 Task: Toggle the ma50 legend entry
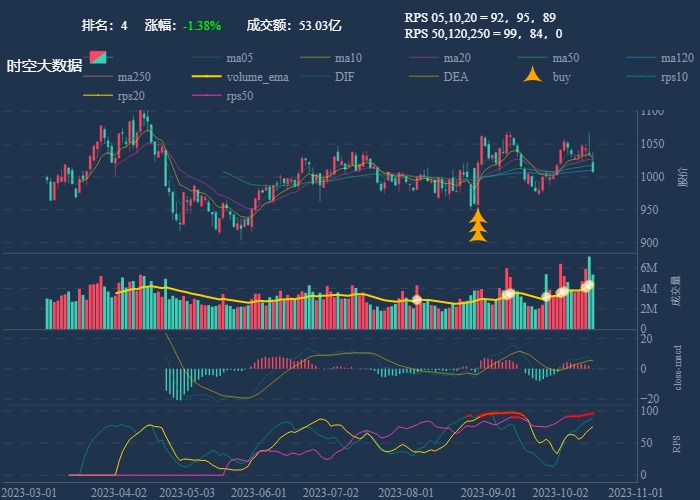(549, 58)
